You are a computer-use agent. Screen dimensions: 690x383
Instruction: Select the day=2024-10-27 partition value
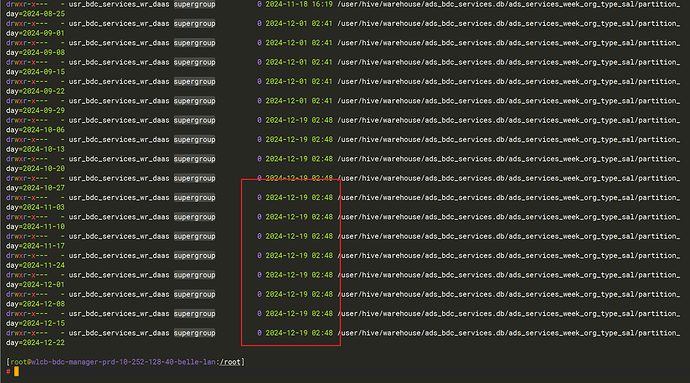[35, 188]
